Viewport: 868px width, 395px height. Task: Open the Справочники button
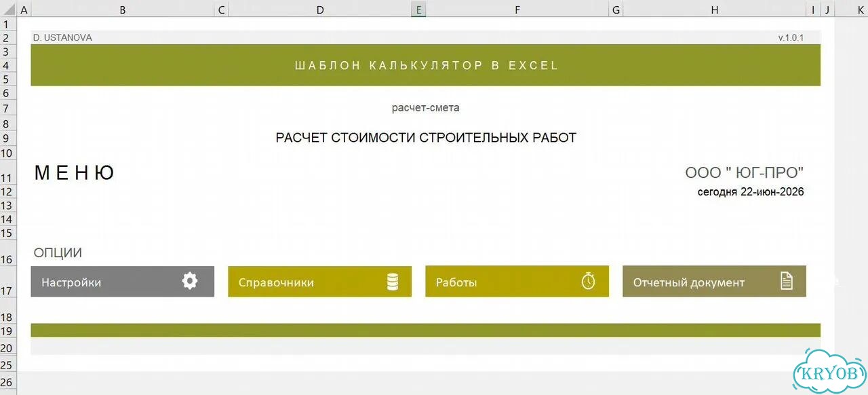pos(320,282)
